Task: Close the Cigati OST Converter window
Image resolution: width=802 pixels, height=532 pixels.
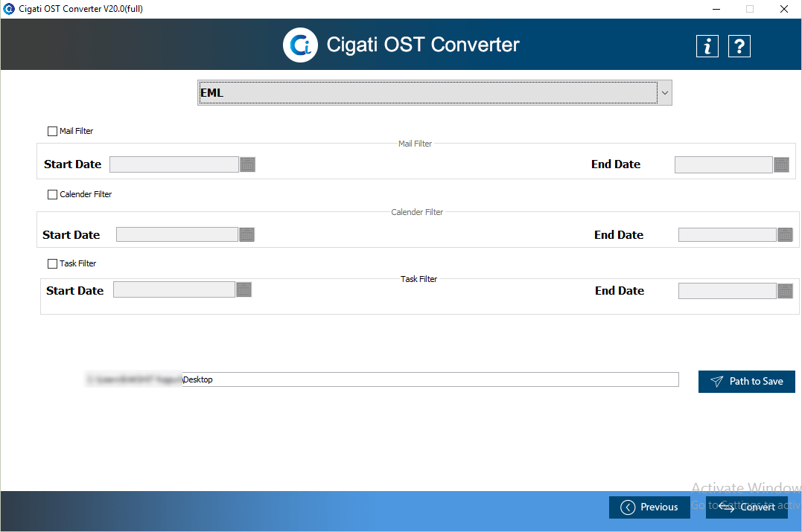Action: [x=783, y=9]
